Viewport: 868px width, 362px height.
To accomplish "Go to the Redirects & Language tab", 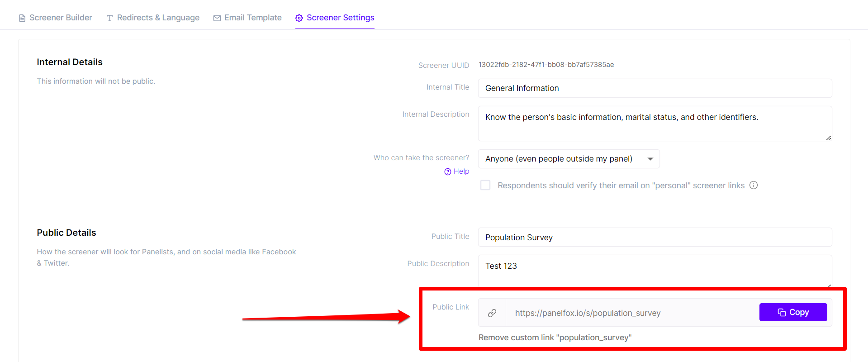I will coord(158,18).
